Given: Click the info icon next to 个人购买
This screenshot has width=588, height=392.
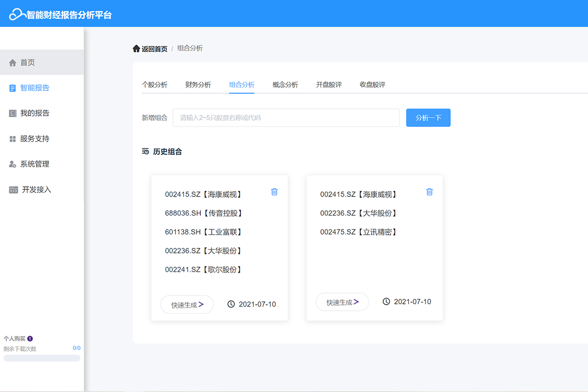Looking at the screenshot, I should tap(30, 339).
